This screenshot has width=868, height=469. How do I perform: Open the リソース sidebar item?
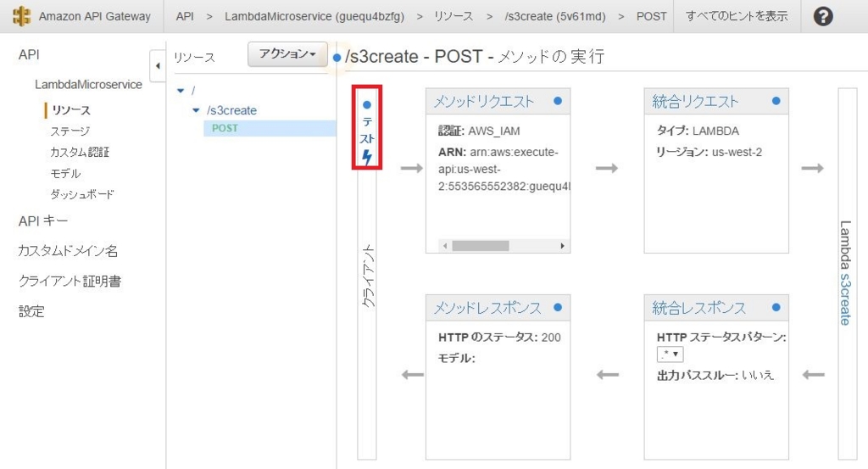[71, 109]
